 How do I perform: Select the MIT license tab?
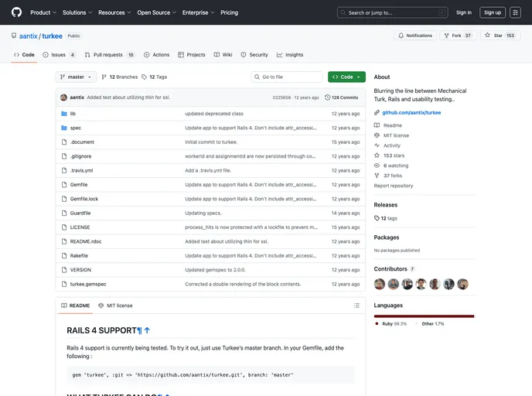[x=115, y=306]
